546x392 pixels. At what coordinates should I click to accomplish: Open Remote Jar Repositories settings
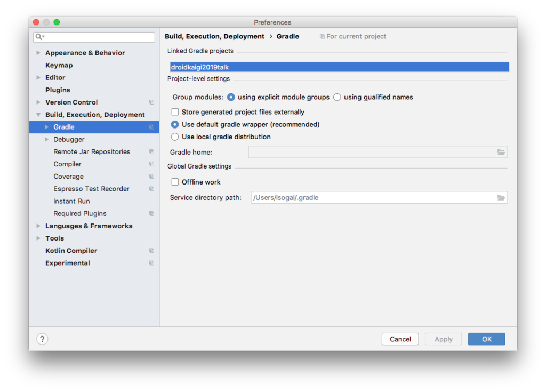tap(92, 151)
